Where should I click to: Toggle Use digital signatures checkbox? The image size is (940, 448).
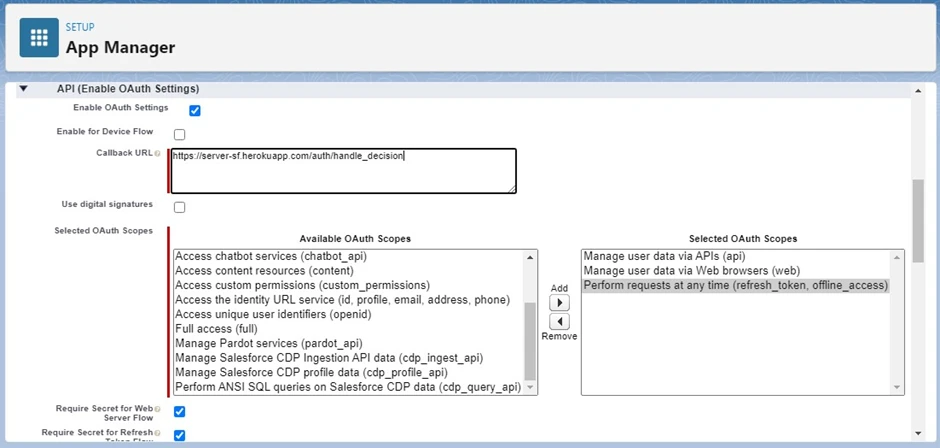click(x=180, y=208)
